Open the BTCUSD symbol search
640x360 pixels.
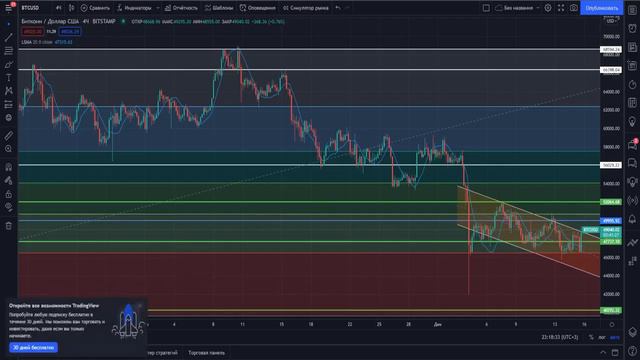click(31, 8)
